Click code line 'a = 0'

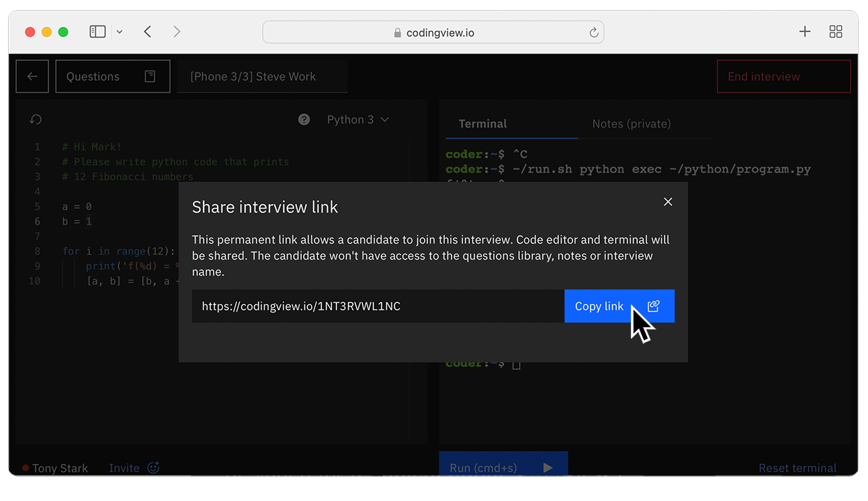[77, 207]
